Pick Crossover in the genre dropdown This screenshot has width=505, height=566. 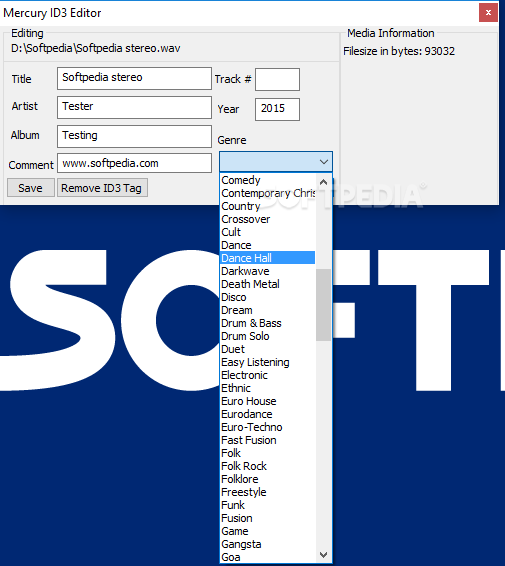(x=268, y=219)
